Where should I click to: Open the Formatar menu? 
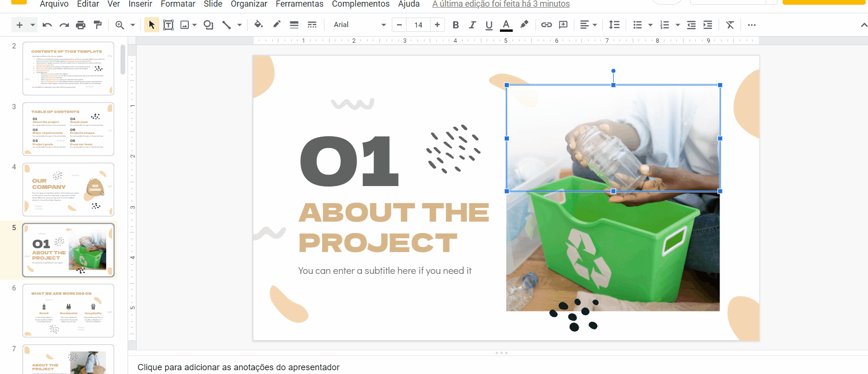178,4
